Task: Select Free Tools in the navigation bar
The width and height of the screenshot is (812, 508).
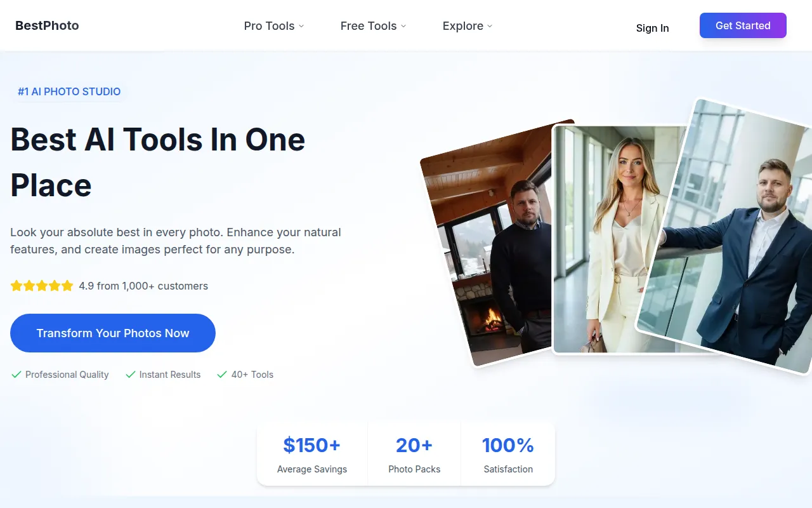Action: tap(368, 26)
